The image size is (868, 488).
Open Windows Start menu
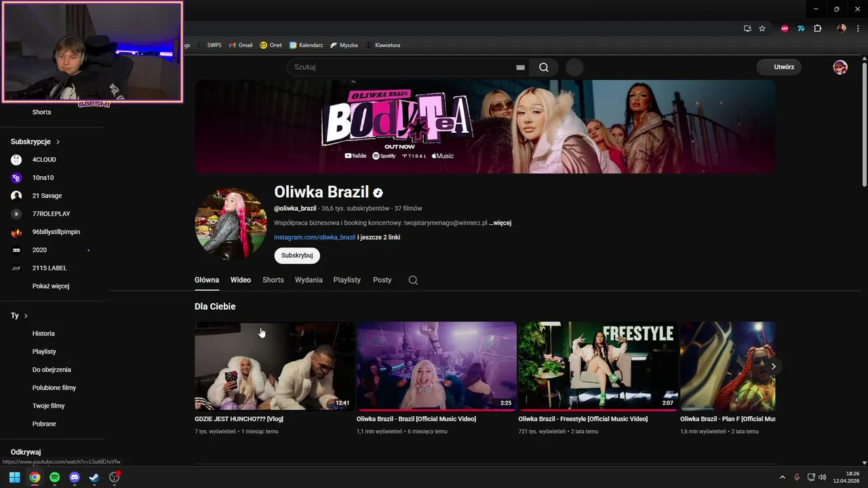(x=14, y=477)
